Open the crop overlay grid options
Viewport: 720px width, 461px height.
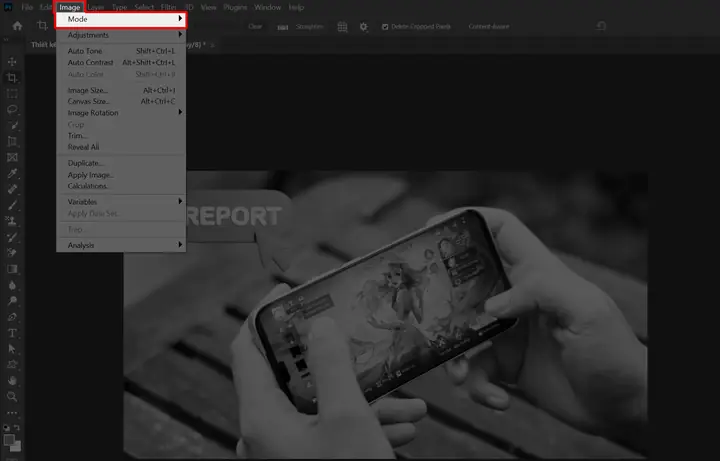[343, 27]
